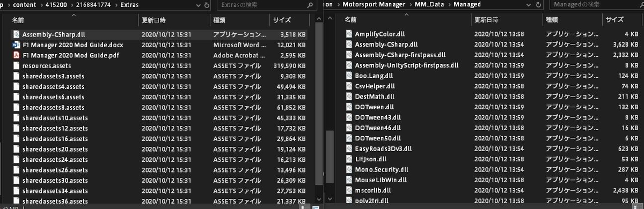Click the DLL icon beside DestMath.dll
This screenshot has width=644, height=209.
pyautogui.click(x=349, y=97)
